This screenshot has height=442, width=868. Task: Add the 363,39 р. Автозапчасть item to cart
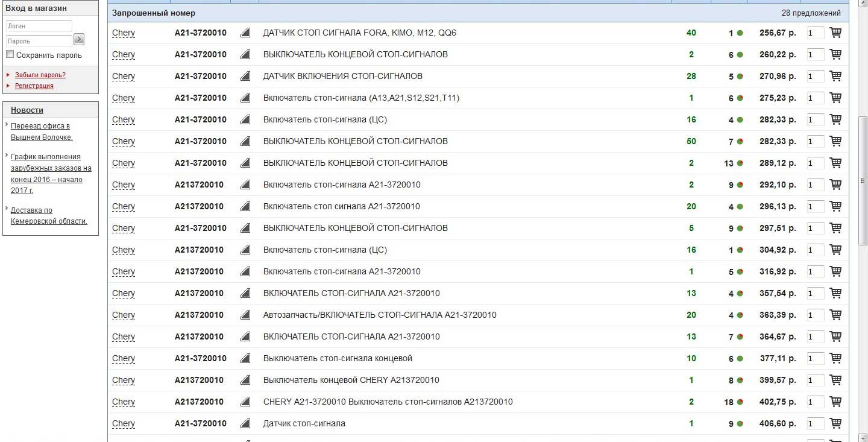click(x=835, y=315)
